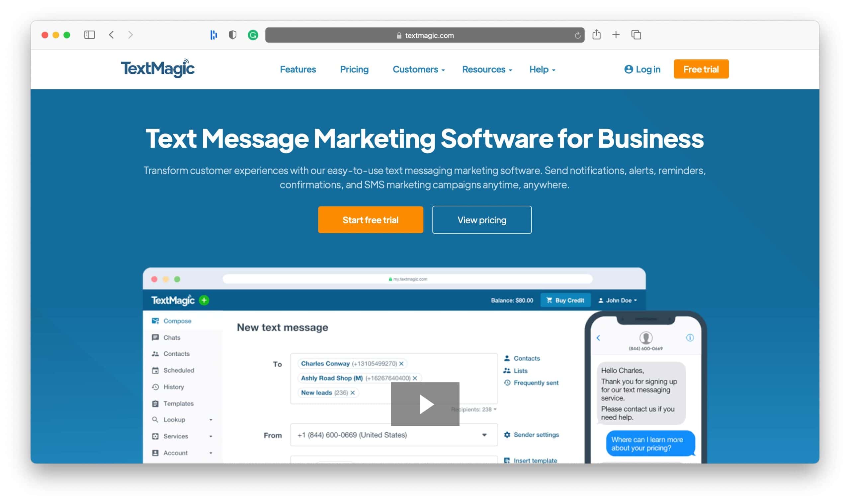
Task: Expand the Lookup menu item
Action: click(212, 419)
